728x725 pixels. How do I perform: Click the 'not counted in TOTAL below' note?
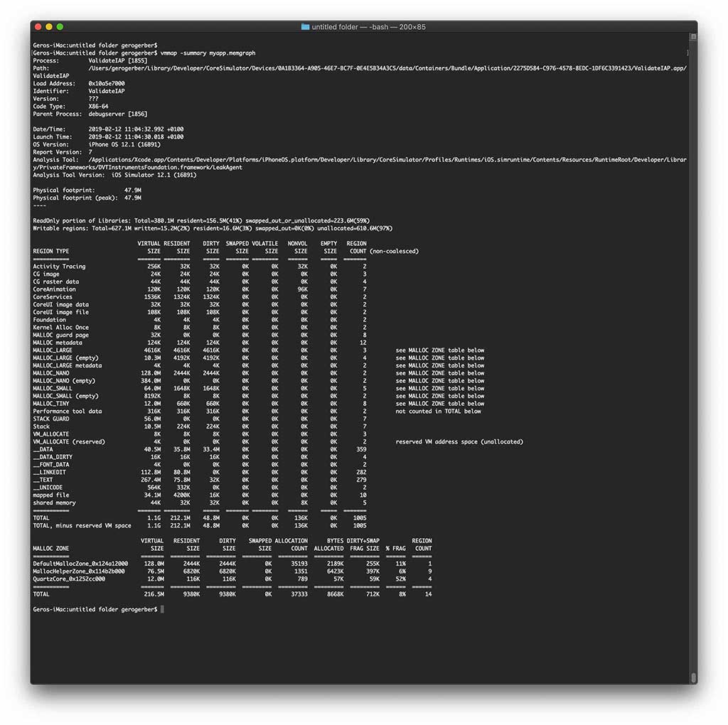(438, 411)
